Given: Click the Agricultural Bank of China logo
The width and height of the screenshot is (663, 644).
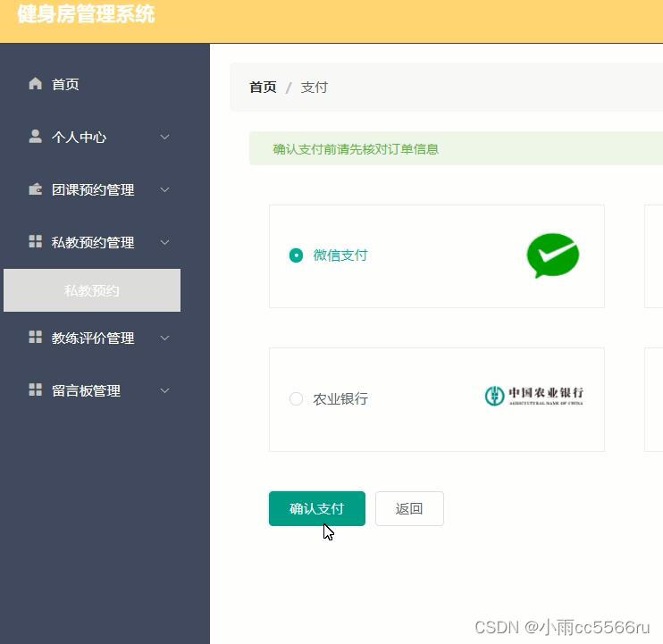Looking at the screenshot, I should click(x=534, y=396).
